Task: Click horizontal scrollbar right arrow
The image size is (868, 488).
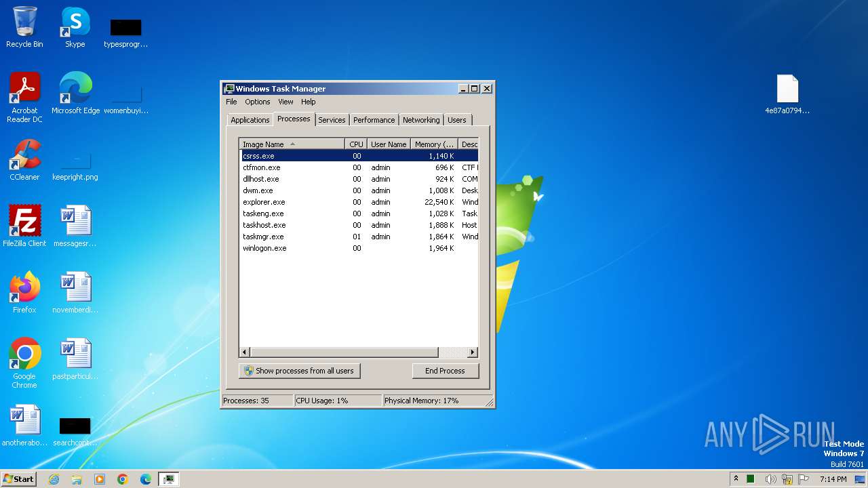Action: tap(473, 352)
